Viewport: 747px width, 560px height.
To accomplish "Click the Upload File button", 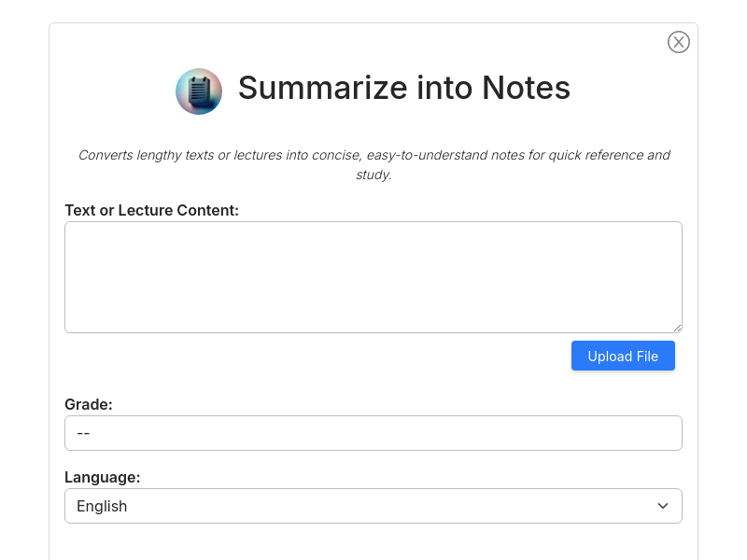I will coord(623,356).
